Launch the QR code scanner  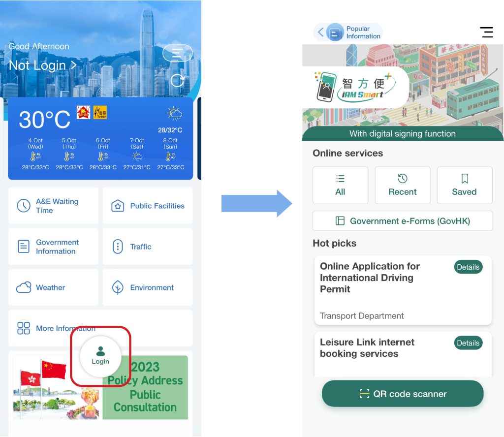pos(402,394)
